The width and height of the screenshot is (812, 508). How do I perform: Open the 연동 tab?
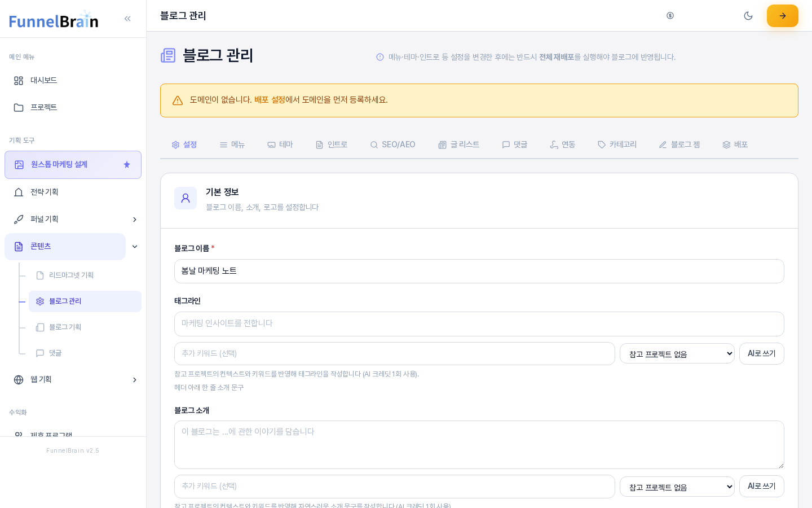pyautogui.click(x=563, y=144)
